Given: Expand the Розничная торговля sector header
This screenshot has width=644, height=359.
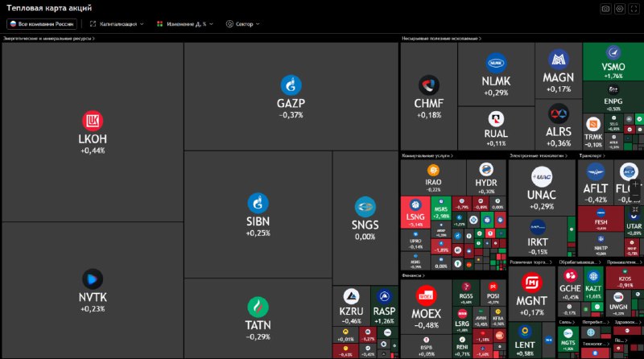Looking at the screenshot, I should pyautogui.click(x=530, y=262).
